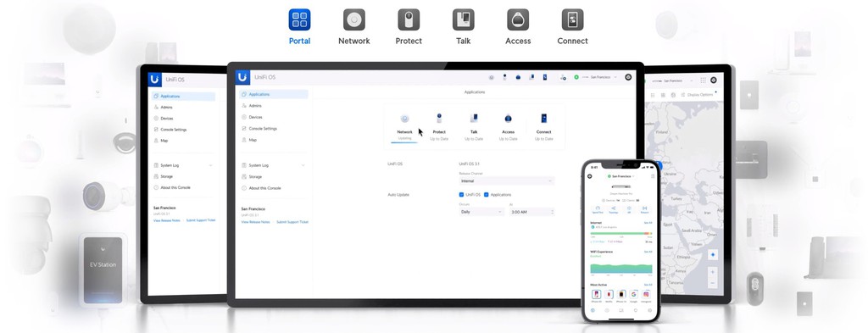Open the Network application tile in the center monitor
Screen dimensions: 868x333
click(x=404, y=126)
